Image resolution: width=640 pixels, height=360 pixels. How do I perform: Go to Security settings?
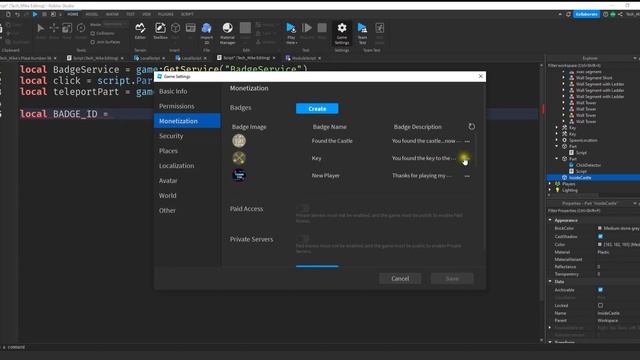pyautogui.click(x=187, y=136)
